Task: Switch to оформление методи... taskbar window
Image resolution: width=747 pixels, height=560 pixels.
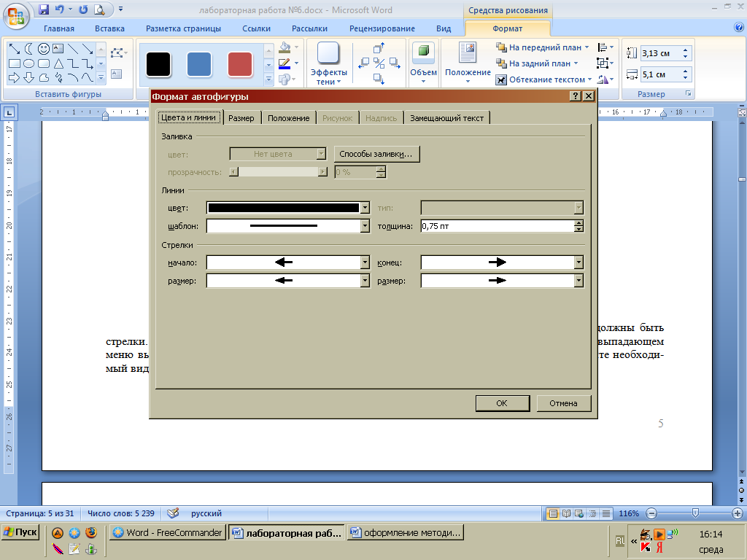Action: click(406, 532)
